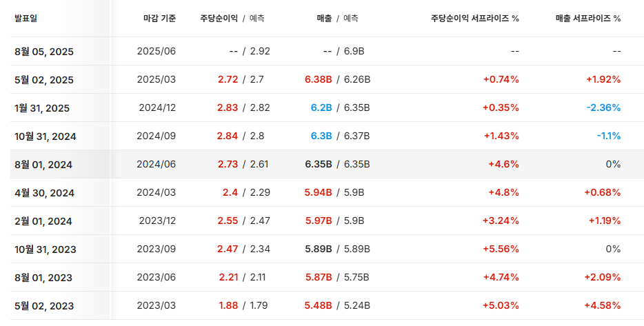Image resolution: width=644 pixels, height=326 pixels.
Task: Click the EPS value 2.73
Action: click(228, 165)
